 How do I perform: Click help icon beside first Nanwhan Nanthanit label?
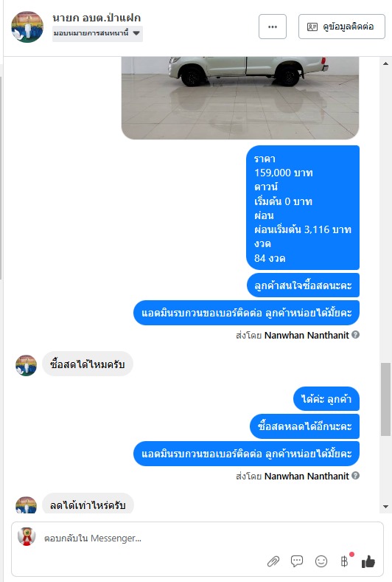(x=355, y=334)
